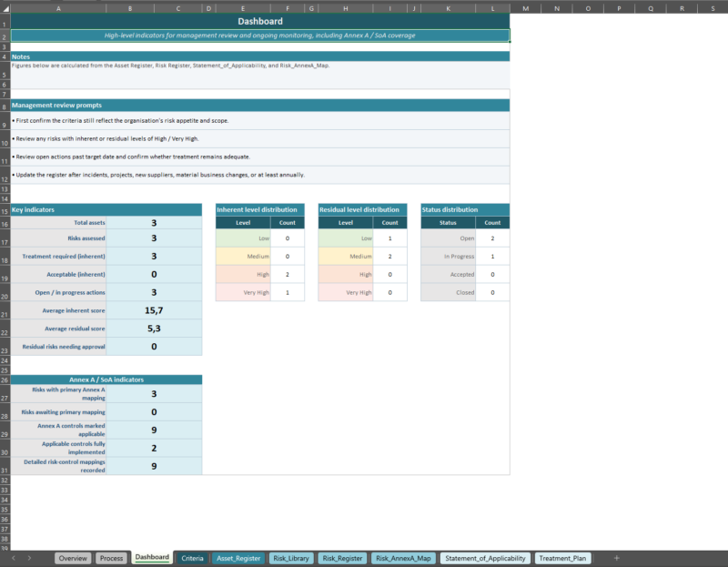Viewport: 728px width, 567px height.
Task: Add a new sheet with plus icon
Action: click(617, 558)
